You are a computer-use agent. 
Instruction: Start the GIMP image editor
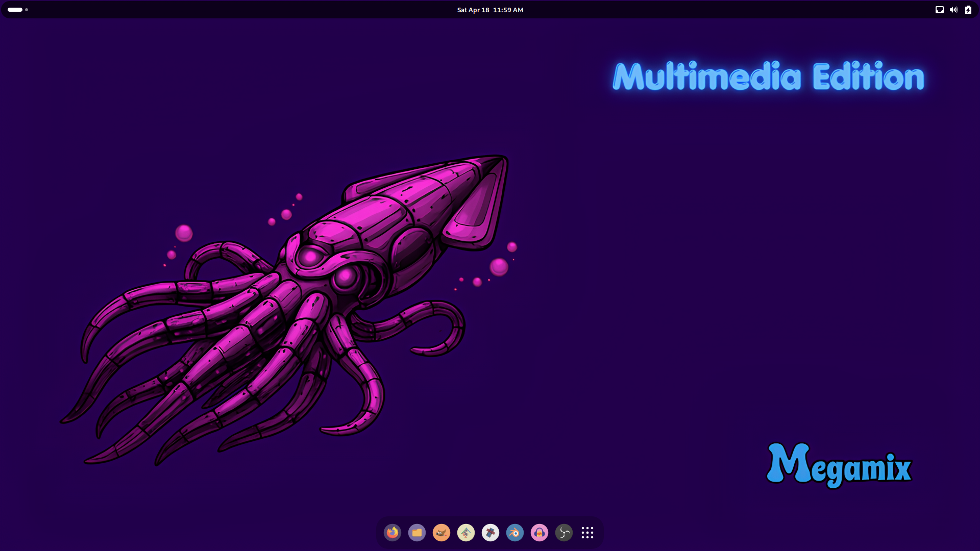442,533
